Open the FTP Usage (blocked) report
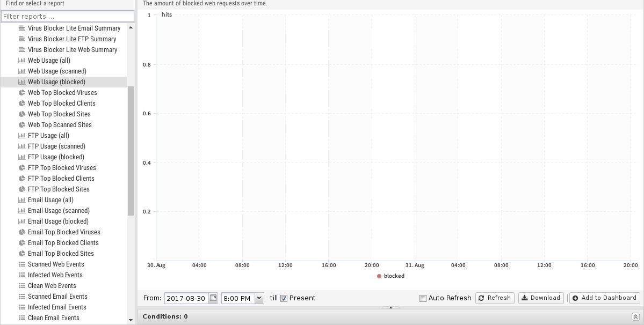Viewport: 644px width, 325px height. click(64, 157)
